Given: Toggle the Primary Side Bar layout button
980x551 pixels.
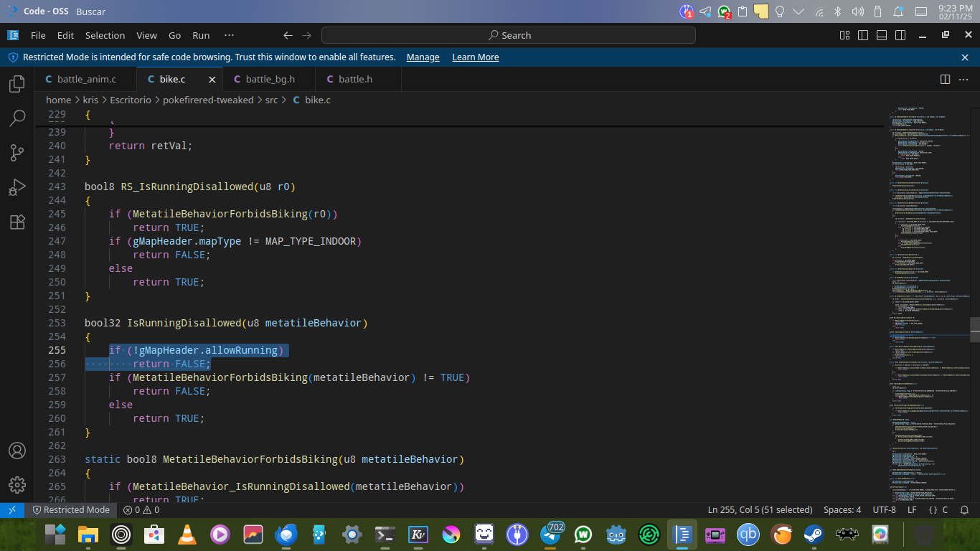Looking at the screenshot, I should click(863, 35).
